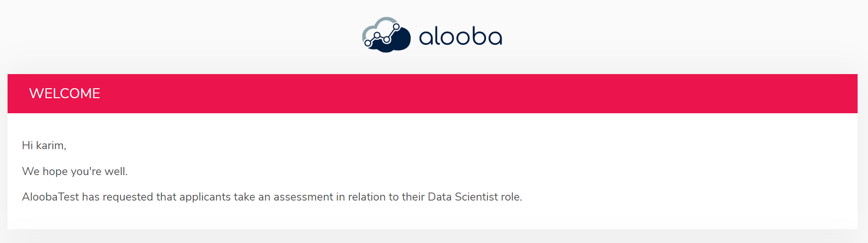Click the name karim in the greeting
Screen dimensions: 868x243
50,145
